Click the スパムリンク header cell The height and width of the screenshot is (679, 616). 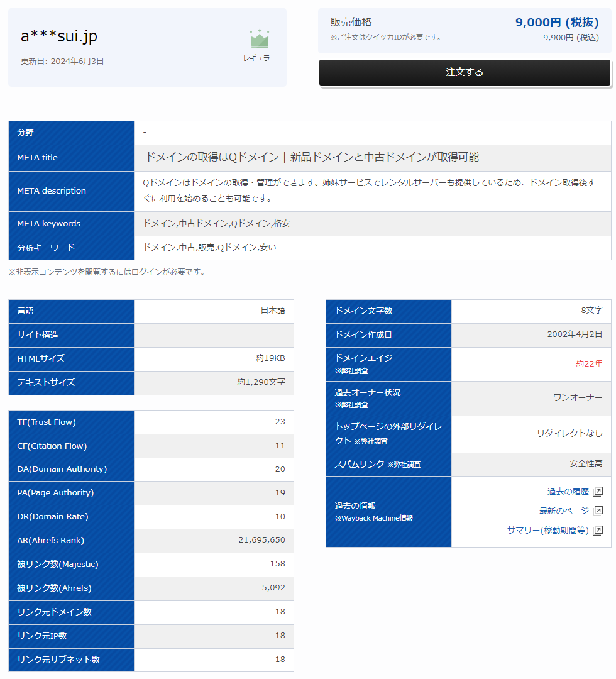click(x=388, y=465)
